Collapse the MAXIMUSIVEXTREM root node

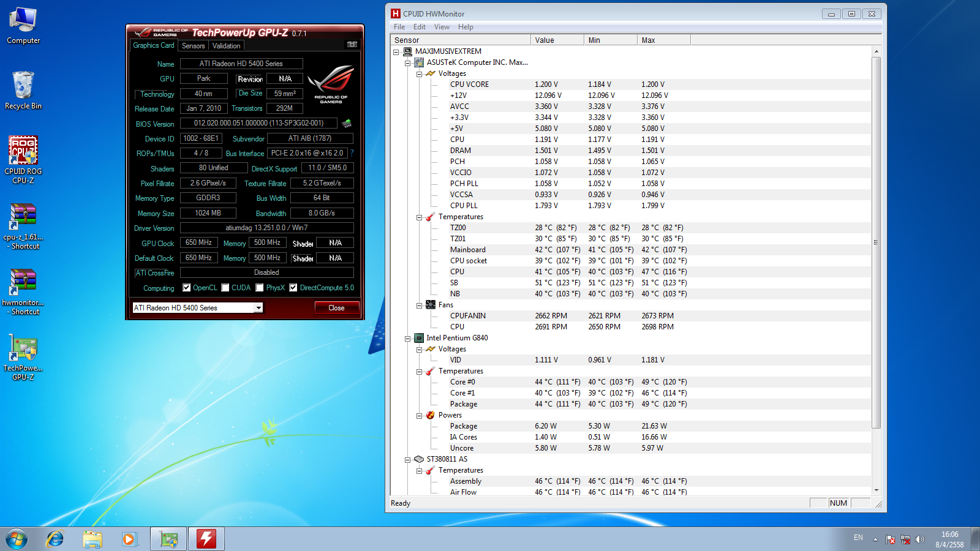396,52
